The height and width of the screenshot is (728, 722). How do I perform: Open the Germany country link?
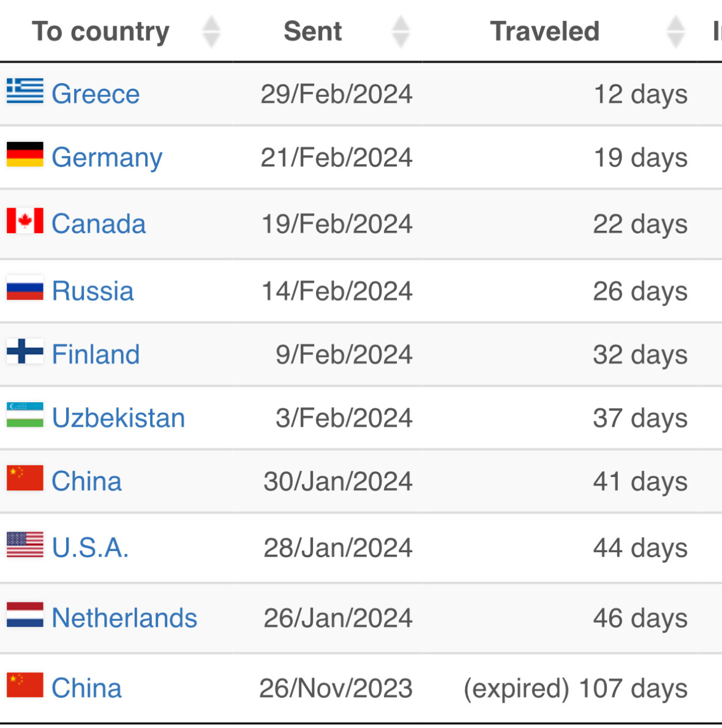pyautogui.click(x=107, y=158)
